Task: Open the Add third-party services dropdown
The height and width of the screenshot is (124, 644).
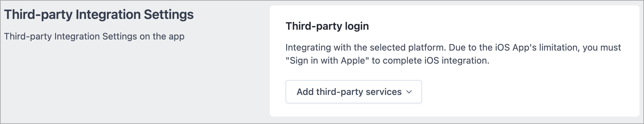Action: click(354, 92)
